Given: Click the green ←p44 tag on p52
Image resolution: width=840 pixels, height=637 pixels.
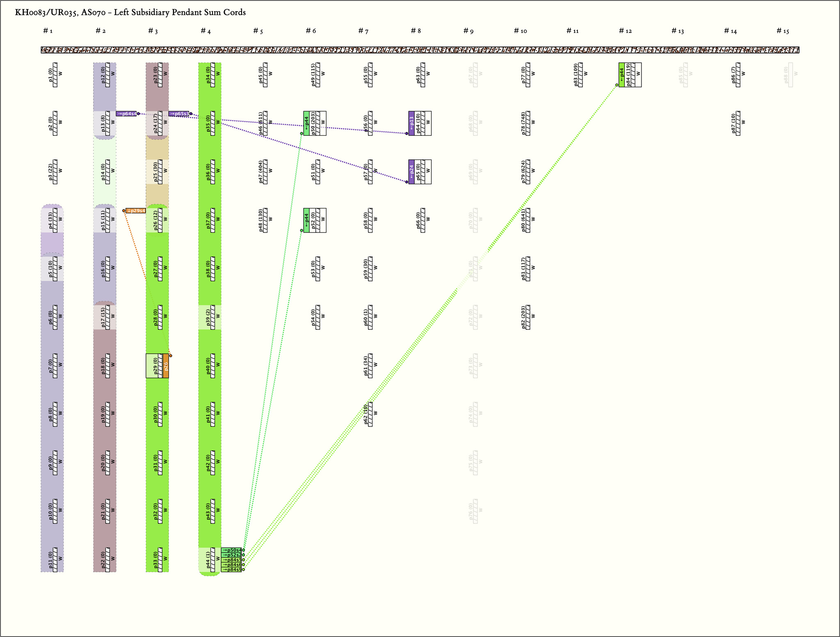Looking at the screenshot, I should coord(306,220).
